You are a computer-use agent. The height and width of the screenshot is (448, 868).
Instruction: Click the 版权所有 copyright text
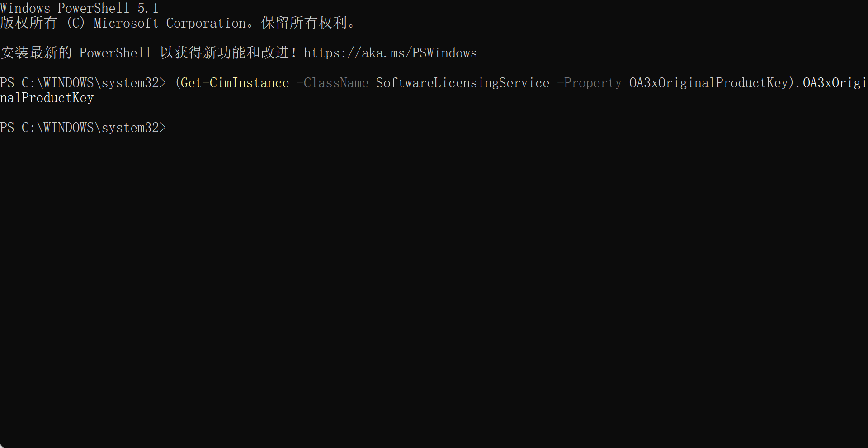28,23
